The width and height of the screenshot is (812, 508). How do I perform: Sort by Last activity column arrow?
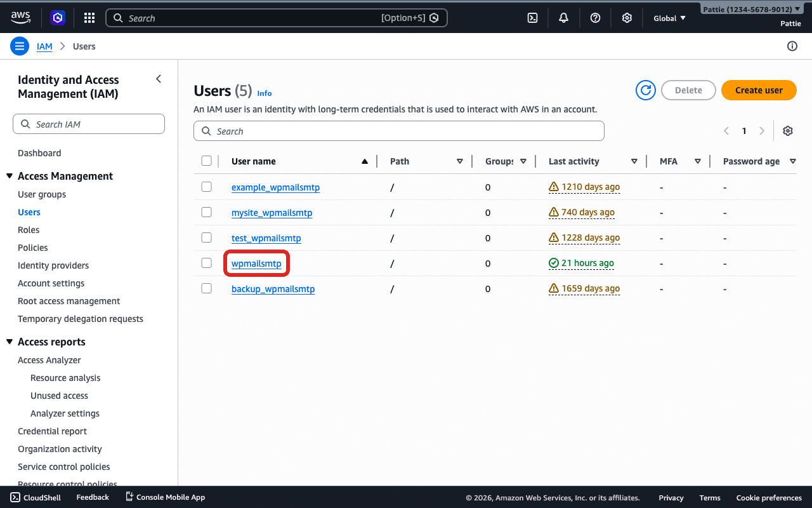click(x=634, y=161)
